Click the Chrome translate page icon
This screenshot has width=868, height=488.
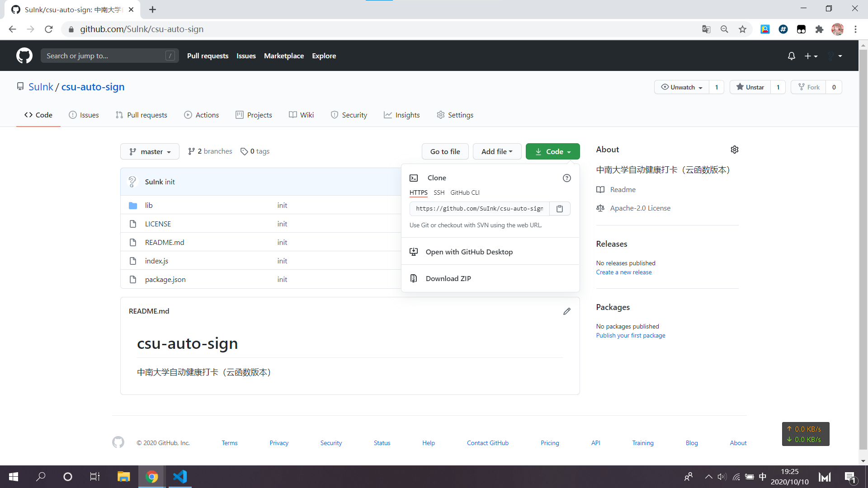(x=706, y=29)
